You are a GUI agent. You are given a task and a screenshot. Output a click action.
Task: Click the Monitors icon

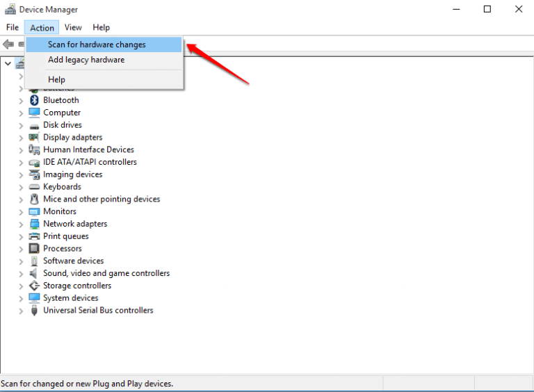(x=34, y=212)
